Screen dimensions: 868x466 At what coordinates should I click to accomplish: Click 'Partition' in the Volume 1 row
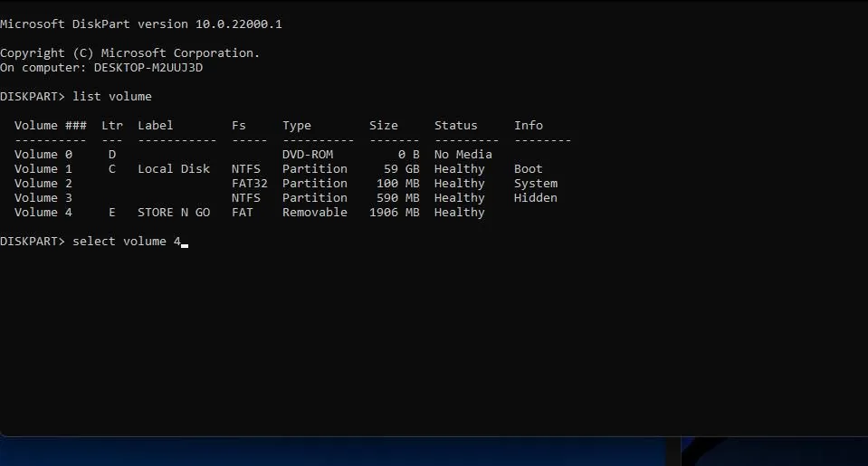315,169
